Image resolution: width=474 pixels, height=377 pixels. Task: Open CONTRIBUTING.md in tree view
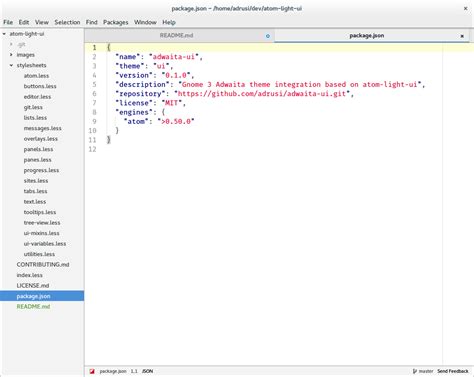[x=43, y=265]
